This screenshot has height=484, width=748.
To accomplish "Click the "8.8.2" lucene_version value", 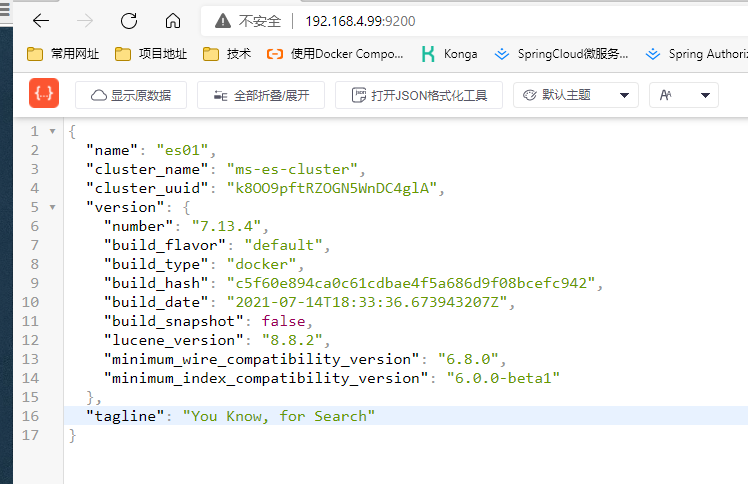I will pyautogui.click(x=292, y=340).
